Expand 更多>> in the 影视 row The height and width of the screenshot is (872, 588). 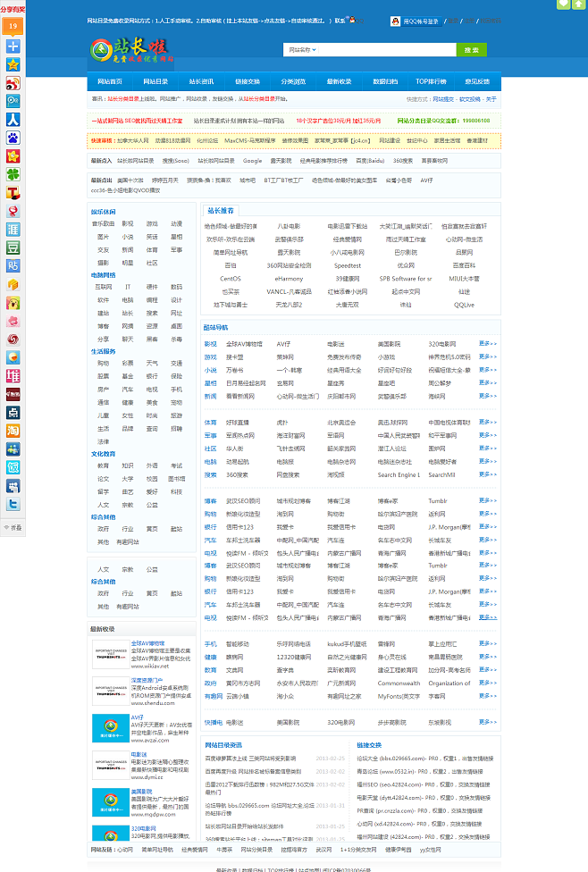[x=488, y=344]
